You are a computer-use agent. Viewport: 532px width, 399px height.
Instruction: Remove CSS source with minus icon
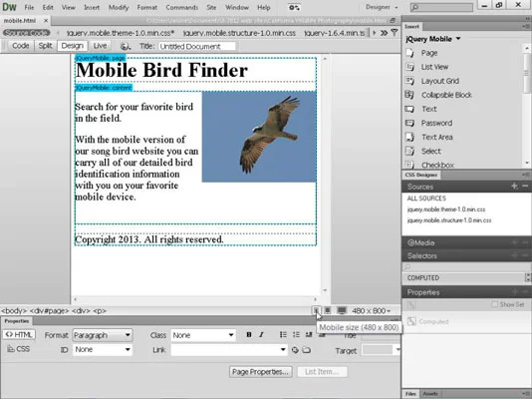(x=525, y=187)
